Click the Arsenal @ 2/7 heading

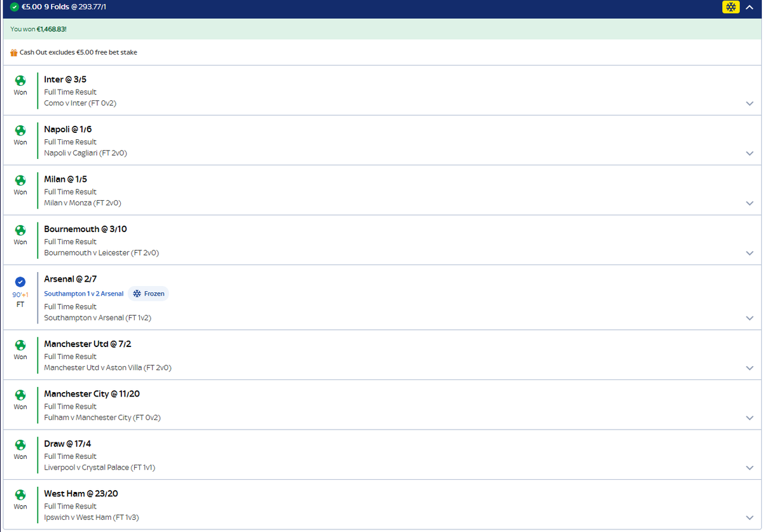71,279
